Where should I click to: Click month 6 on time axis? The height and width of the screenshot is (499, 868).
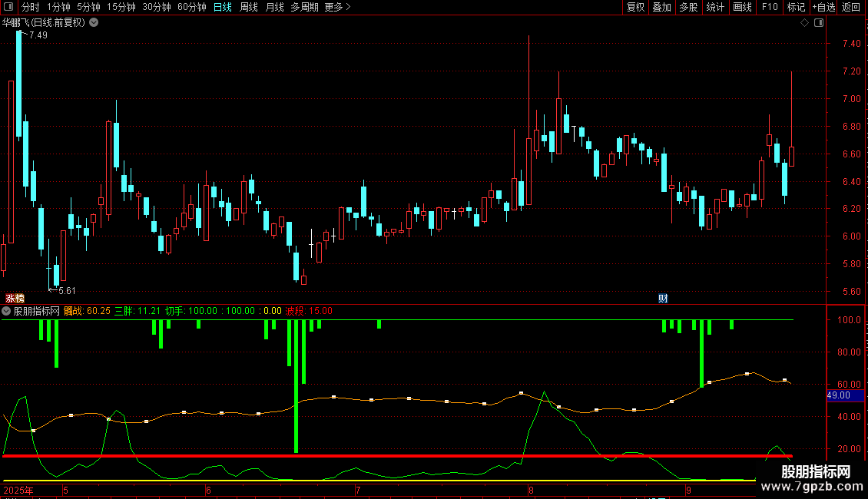(208, 490)
